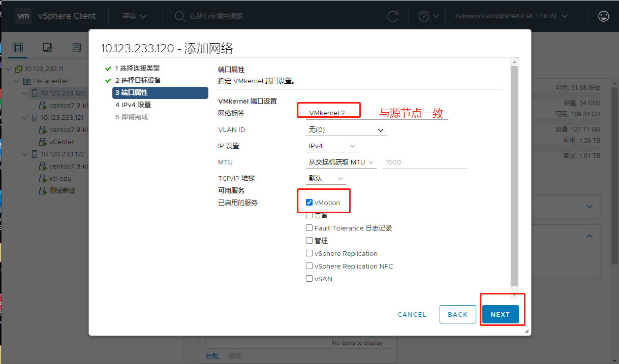Collapse the 10.123.233.11 tree node
Image resolution: width=619 pixels, height=364 pixels.
(x=9, y=69)
